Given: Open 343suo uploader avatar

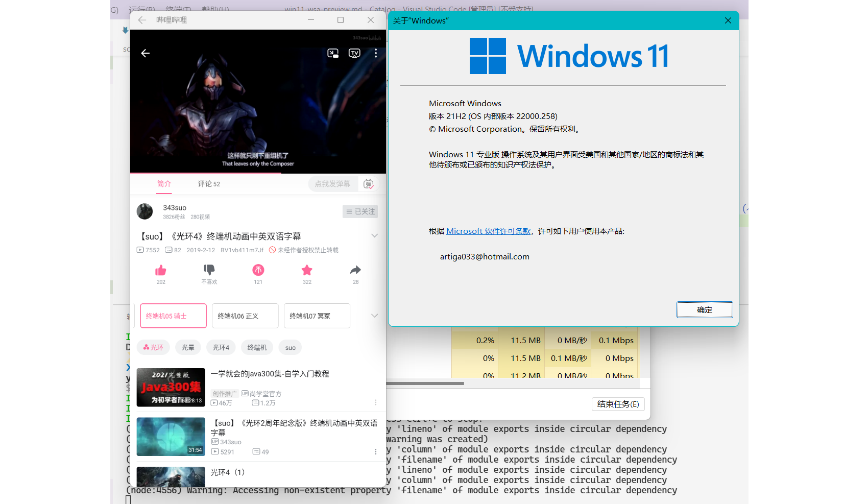Looking at the screenshot, I should pyautogui.click(x=145, y=211).
